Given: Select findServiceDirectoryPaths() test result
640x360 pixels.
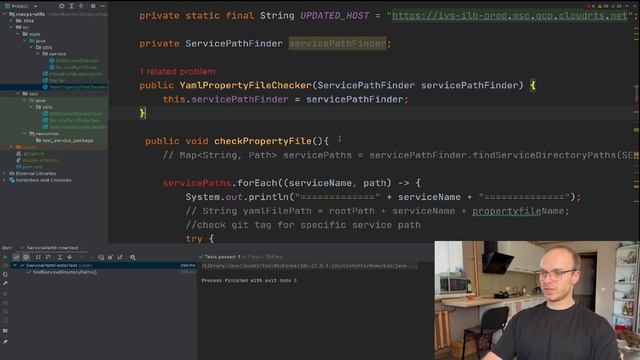Looking at the screenshot, I should pyautogui.click(x=64, y=272).
